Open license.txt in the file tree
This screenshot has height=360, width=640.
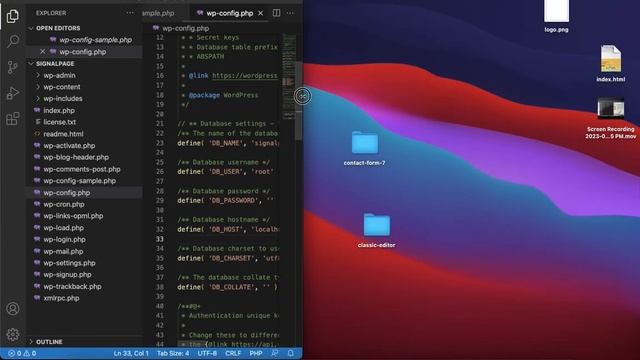(x=60, y=122)
